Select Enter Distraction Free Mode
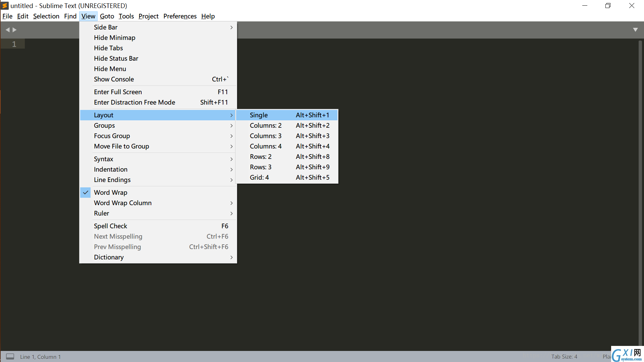 [x=134, y=102]
